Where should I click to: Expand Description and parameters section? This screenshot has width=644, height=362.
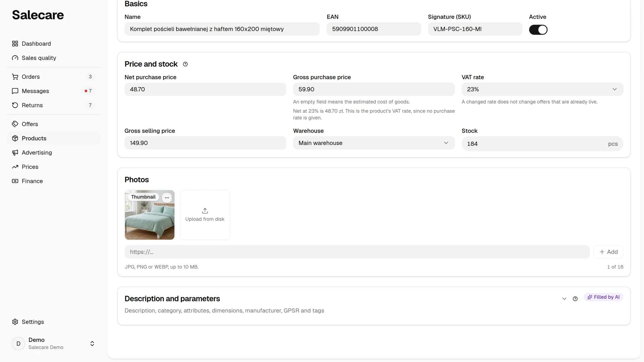(x=564, y=299)
